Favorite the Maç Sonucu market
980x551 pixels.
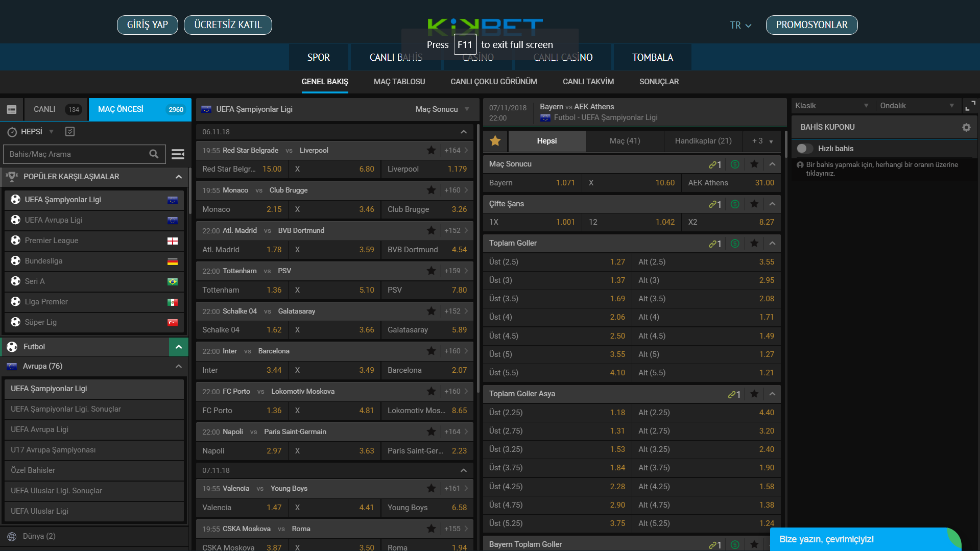754,164
